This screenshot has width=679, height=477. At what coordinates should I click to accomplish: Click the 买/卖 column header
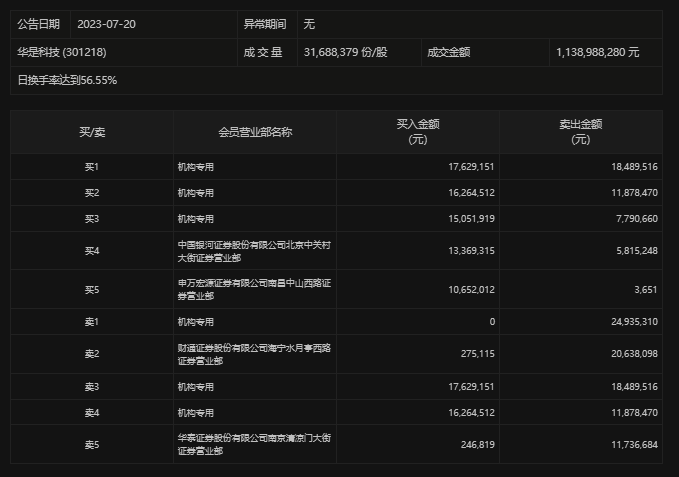[92, 132]
